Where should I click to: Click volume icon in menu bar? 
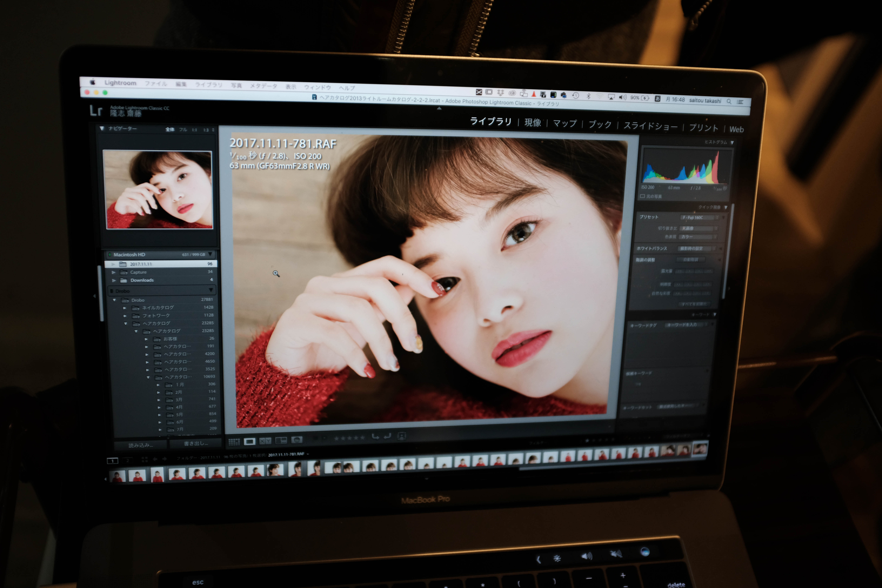click(x=623, y=97)
